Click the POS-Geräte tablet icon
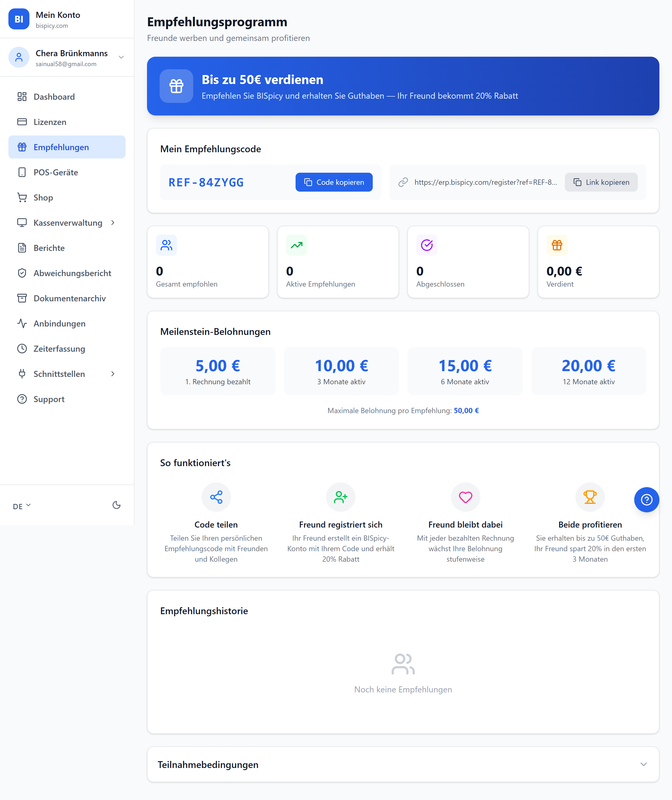The height and width of the screenshot is (800, 672). click(x=22, y=172)
